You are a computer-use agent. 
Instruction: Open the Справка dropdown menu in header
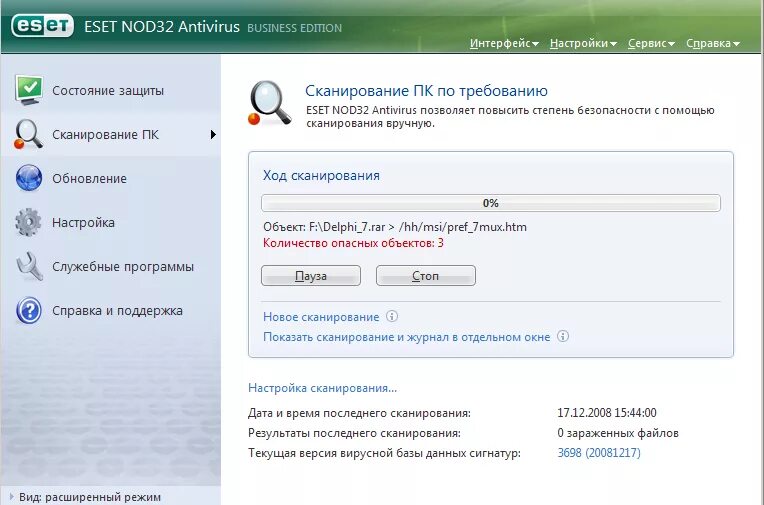click(x=712, y=43)
